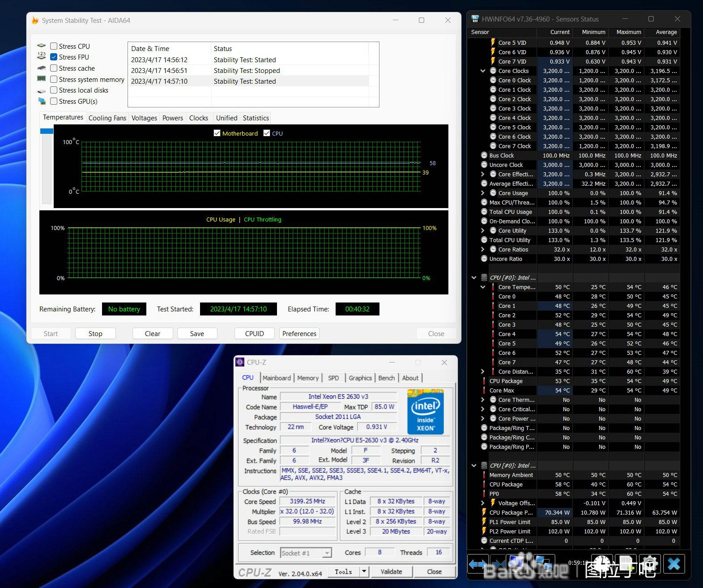Click the thermometer icon beside Memory Ambient
The image size is (703, 588).
(484, 475)
